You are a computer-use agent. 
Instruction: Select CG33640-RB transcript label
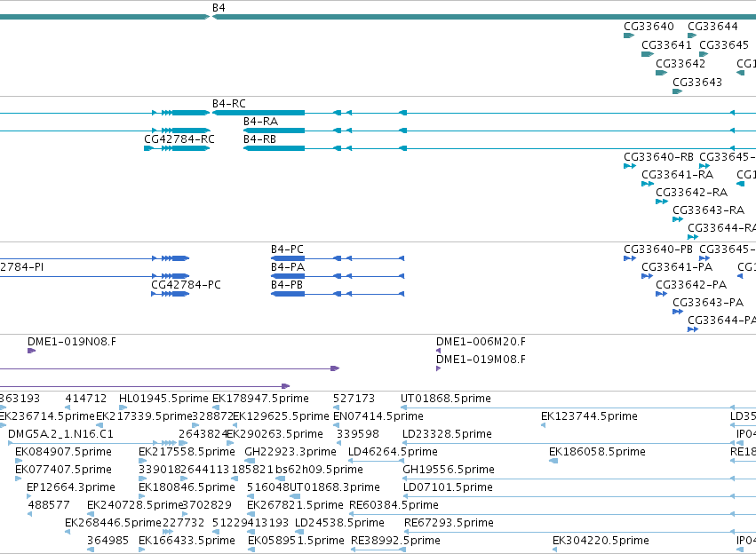[x=658, y=157]
